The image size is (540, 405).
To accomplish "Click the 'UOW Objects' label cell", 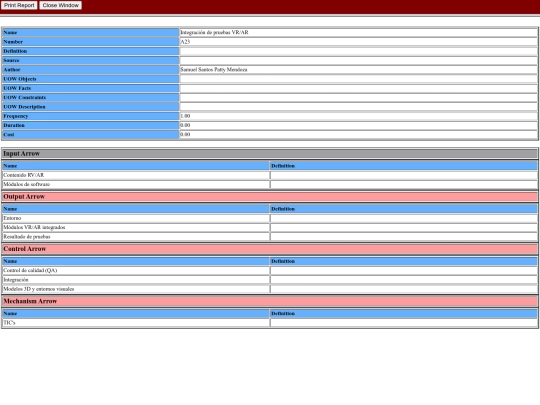I will tap(90, 79).
